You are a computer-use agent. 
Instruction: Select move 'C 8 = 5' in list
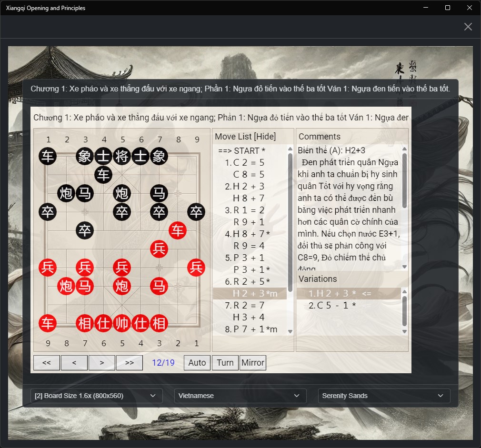[x=250, y=174]
